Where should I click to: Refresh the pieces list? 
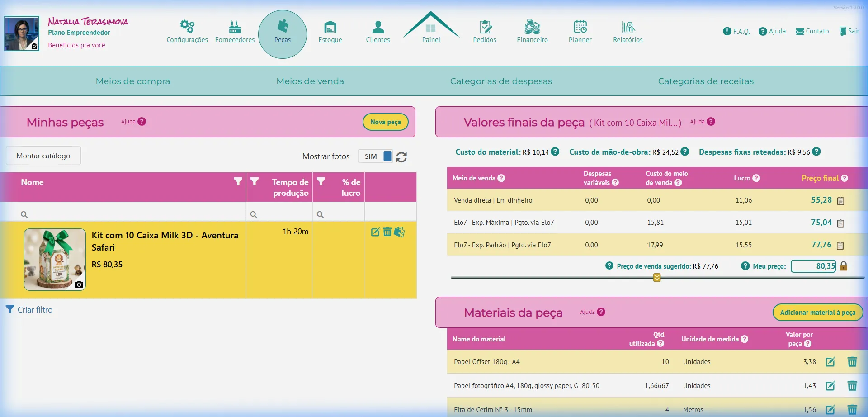tap(402, 157)
